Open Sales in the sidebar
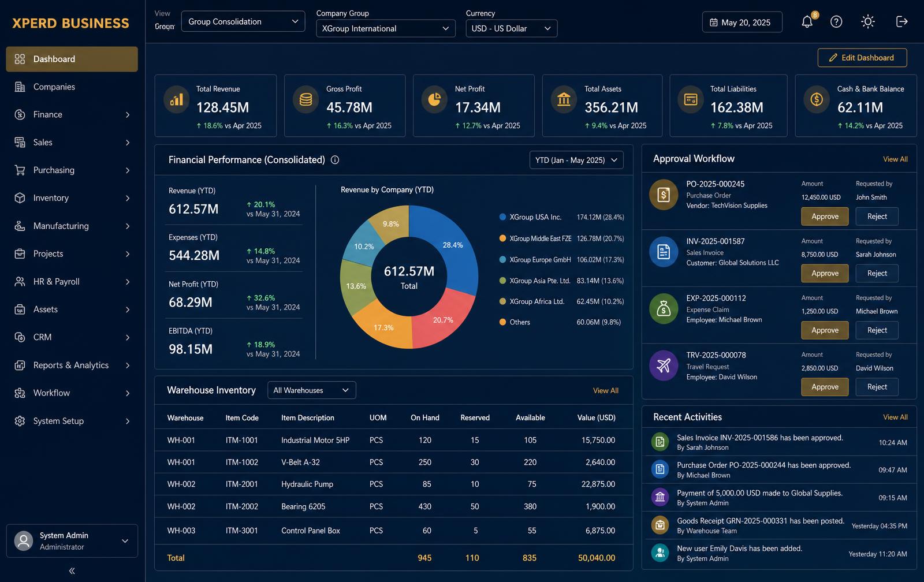This screenshot has width=924, height=582. 72,143
